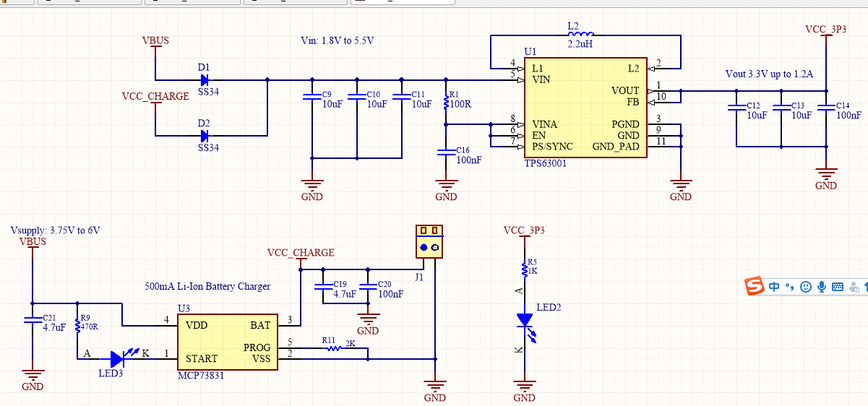
Task: Open the IME user account icon
Action: pyautogui.click(x=855, y=287)
